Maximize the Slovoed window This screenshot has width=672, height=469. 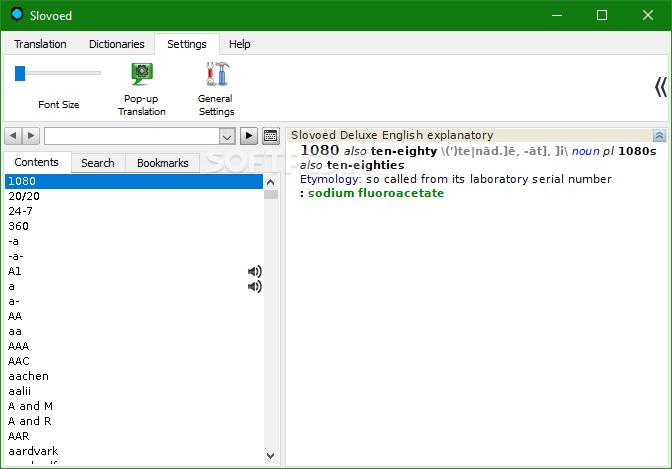(x=602, y=15)
